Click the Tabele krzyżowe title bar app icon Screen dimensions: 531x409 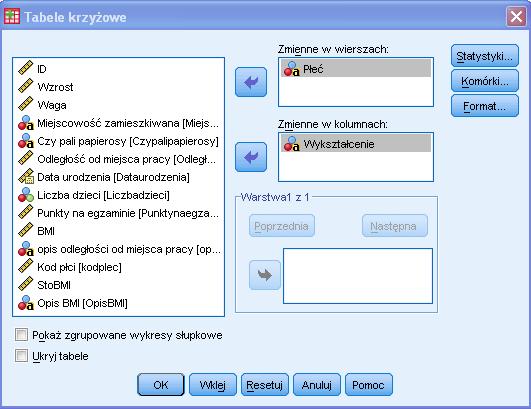[12, 16]
